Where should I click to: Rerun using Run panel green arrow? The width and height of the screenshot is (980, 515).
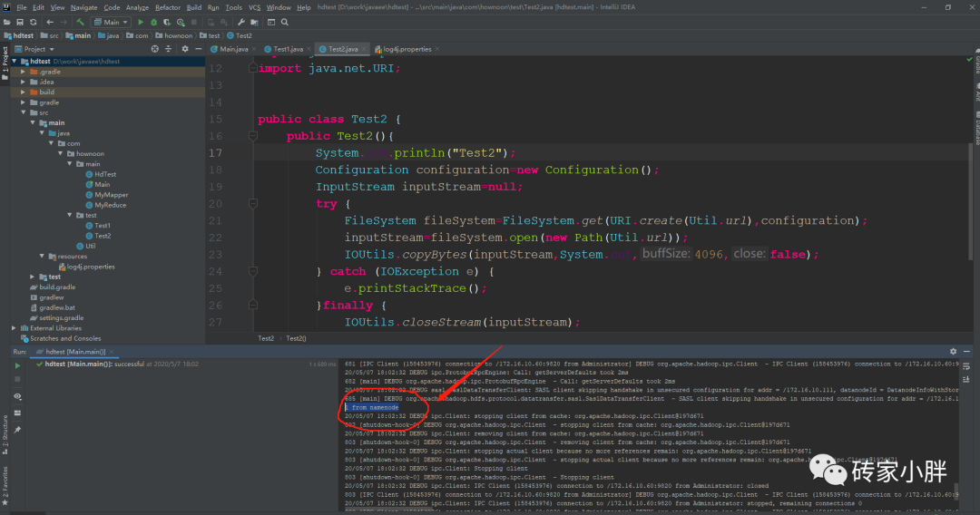click(17, 365)
